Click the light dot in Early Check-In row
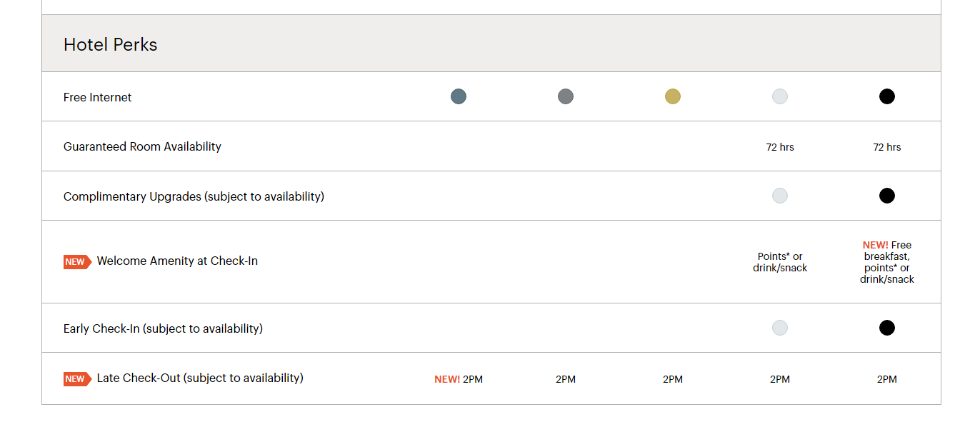Viewport: 980px width, 427px height. 780,328
